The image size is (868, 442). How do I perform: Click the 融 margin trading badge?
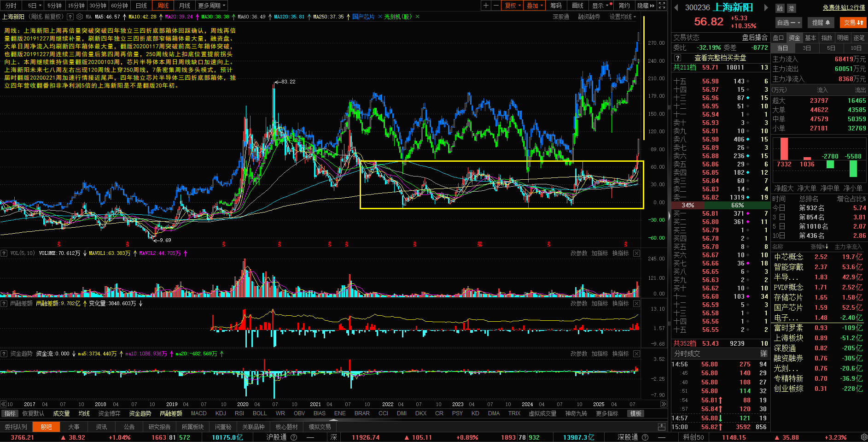pos(780,8)
